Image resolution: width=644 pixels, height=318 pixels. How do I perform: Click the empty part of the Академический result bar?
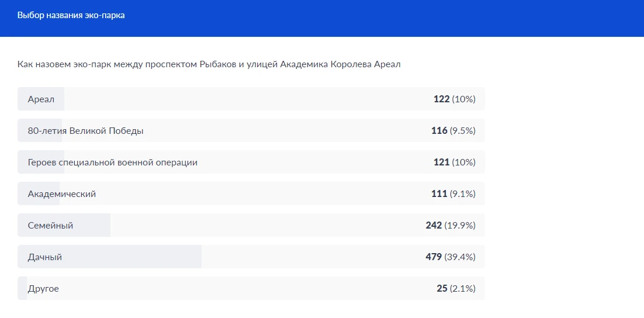pos(263,194)
